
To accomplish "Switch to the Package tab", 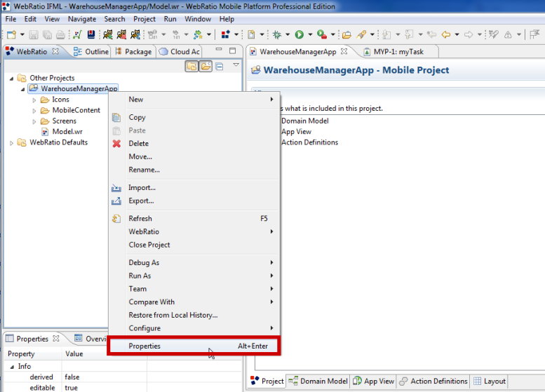I will tap(133, 51).
